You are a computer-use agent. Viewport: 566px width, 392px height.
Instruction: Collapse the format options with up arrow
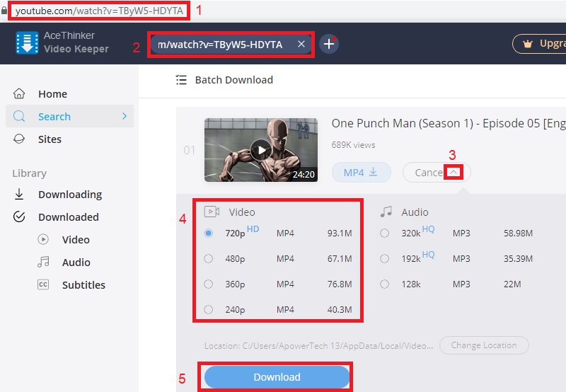pos(454,172)
